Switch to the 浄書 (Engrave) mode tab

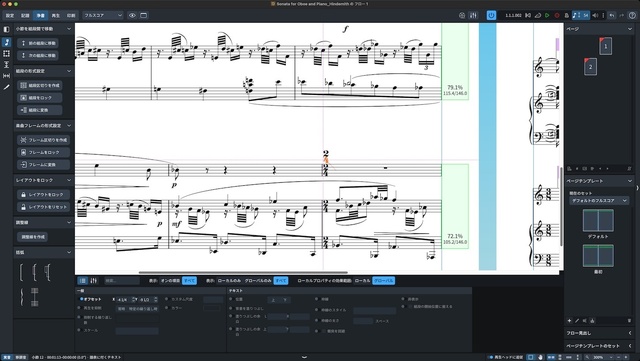point(40,16)
